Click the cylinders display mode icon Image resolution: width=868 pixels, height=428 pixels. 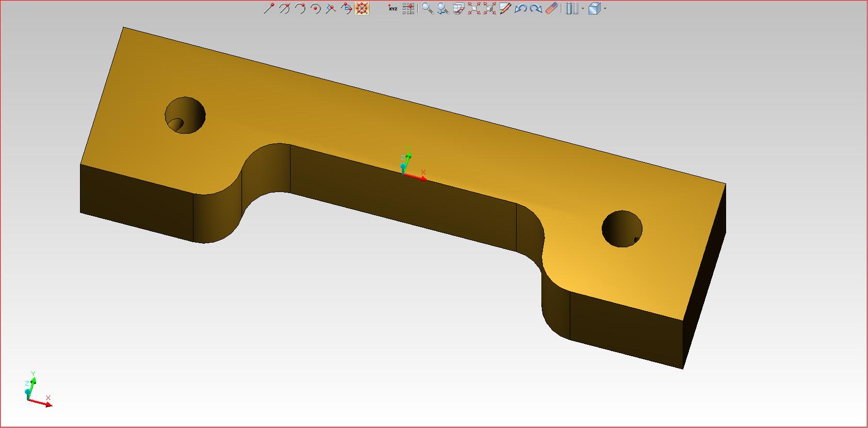[571, 8]
